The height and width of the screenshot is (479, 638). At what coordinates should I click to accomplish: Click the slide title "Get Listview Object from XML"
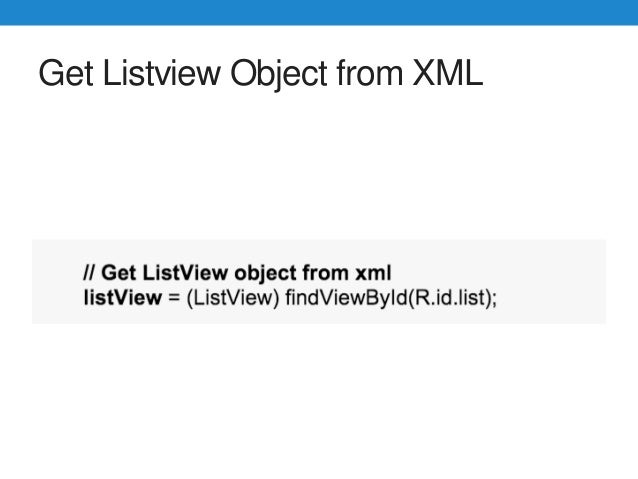[260, 75]
